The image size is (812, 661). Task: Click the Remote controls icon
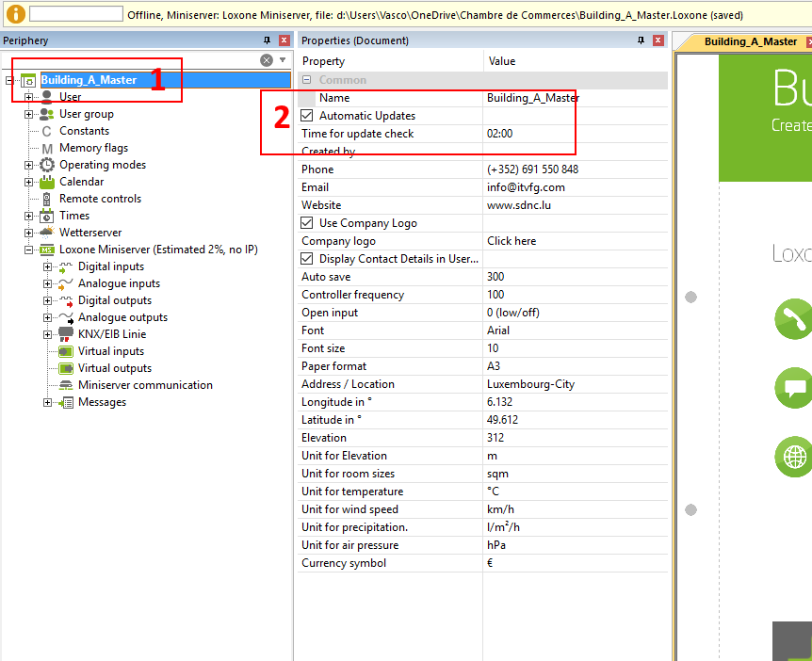point(46,199)
